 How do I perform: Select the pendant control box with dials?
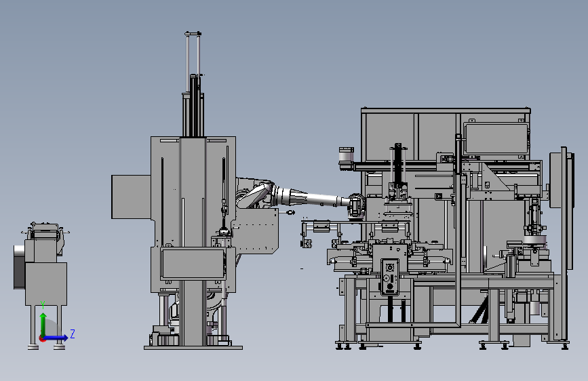pyautogui.click(x=390, y=277)
